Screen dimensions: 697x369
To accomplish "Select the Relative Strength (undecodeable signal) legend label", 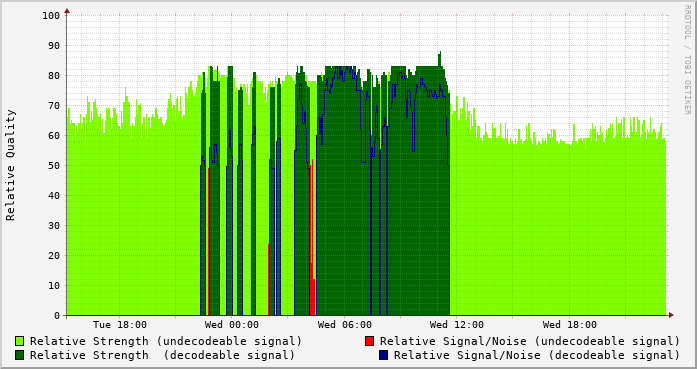I will coord(166,341).
